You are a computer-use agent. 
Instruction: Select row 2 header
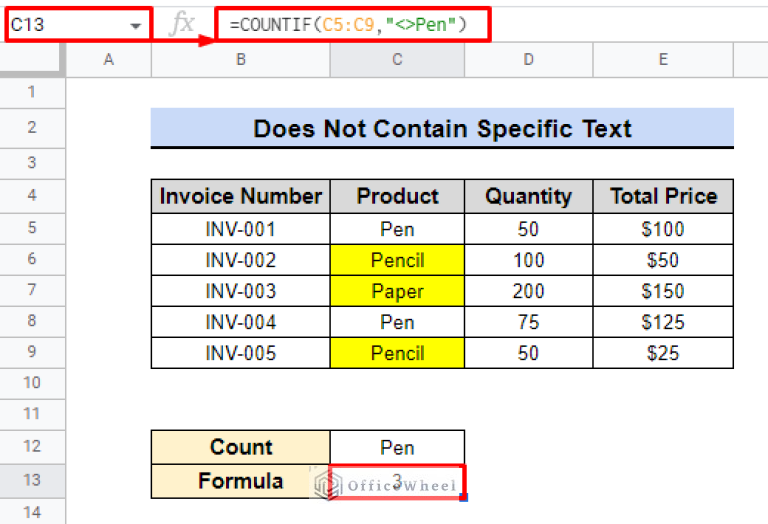32,128
